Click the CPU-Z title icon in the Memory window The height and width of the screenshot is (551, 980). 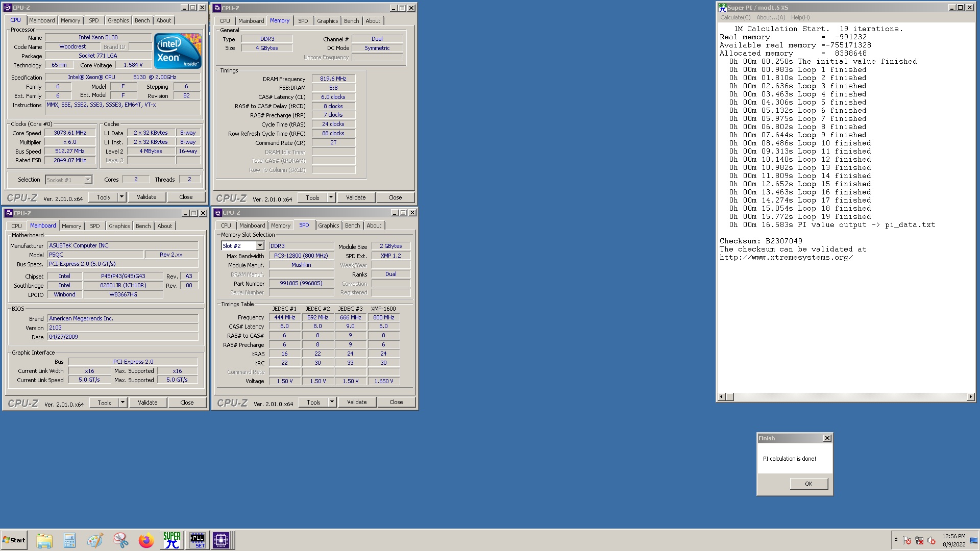[x=217, y=8]
